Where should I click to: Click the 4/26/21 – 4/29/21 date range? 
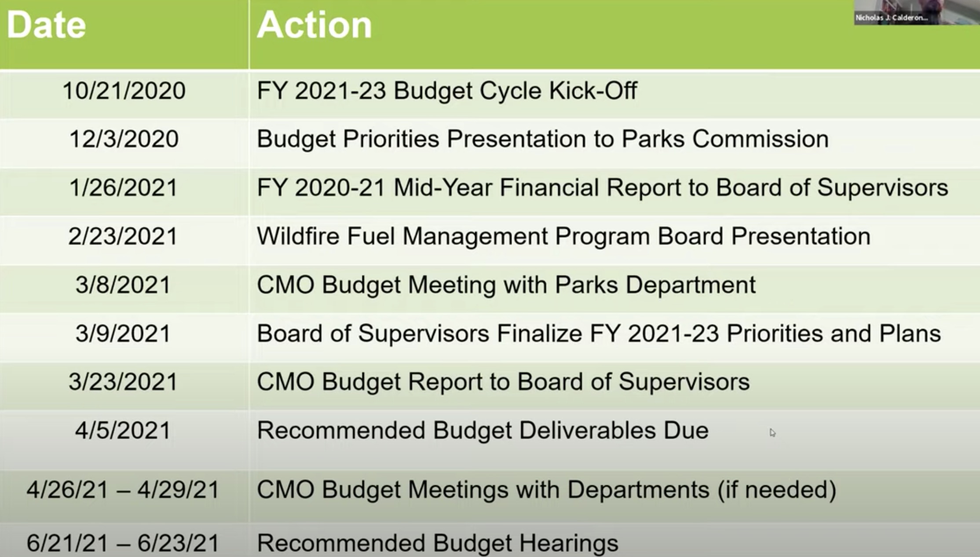123,490
